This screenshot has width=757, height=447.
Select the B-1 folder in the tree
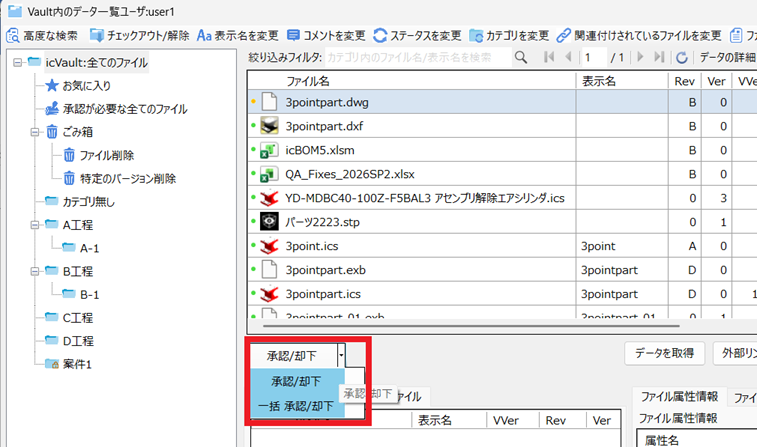click(89, 294)
